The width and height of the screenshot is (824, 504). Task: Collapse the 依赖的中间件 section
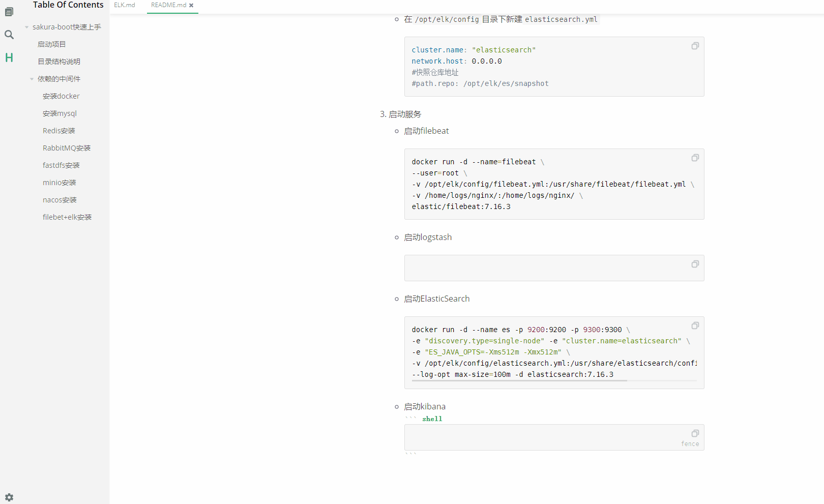[32, 79]
